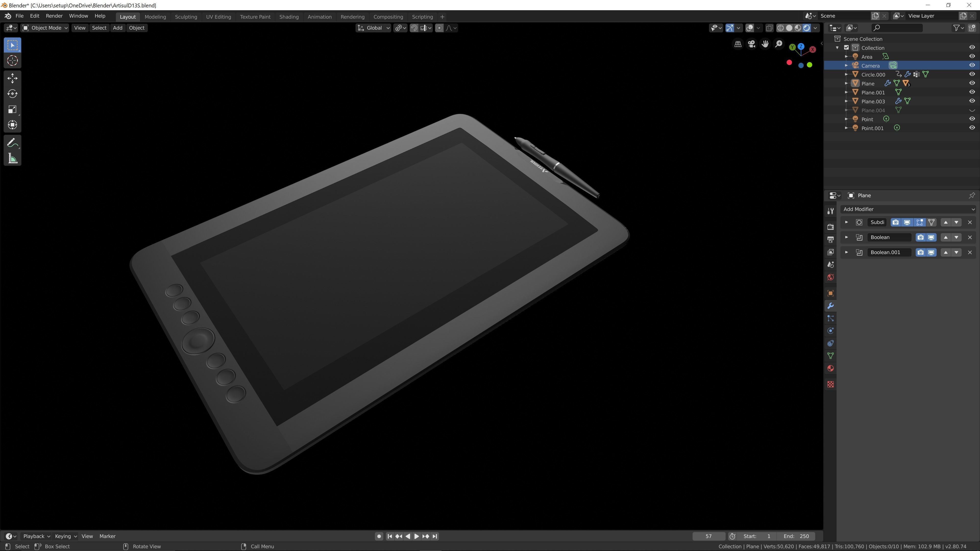
Task: Select the Select Box tool
Action: pos(12,45)
